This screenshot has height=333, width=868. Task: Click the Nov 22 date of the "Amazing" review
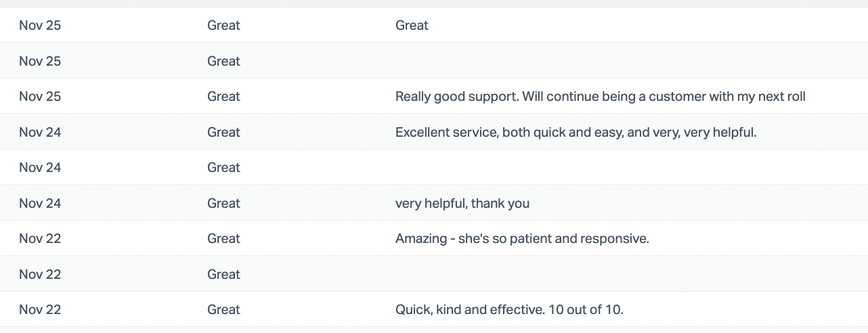[x=40, y=238]
